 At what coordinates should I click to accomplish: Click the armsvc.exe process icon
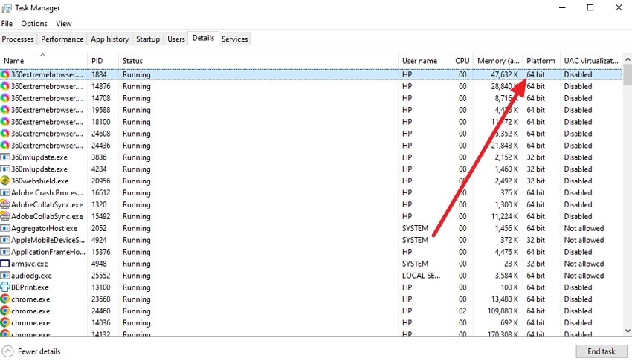[x=5, y=264]
